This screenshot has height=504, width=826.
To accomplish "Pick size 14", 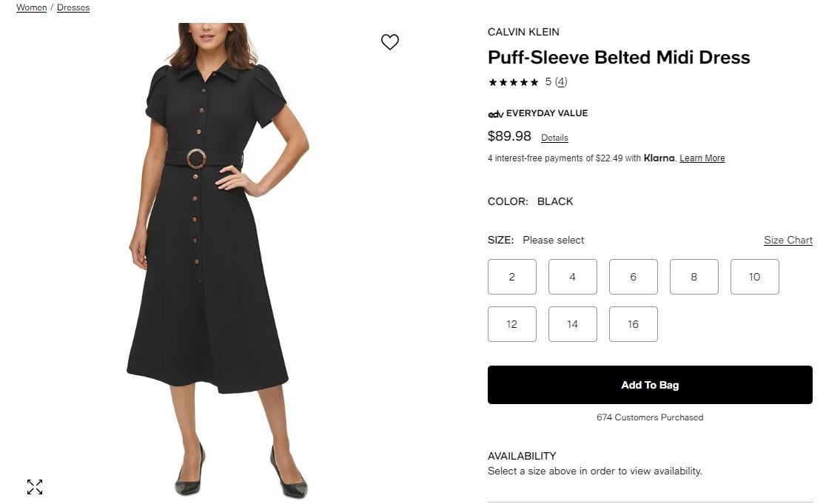I will click(572, 324).
